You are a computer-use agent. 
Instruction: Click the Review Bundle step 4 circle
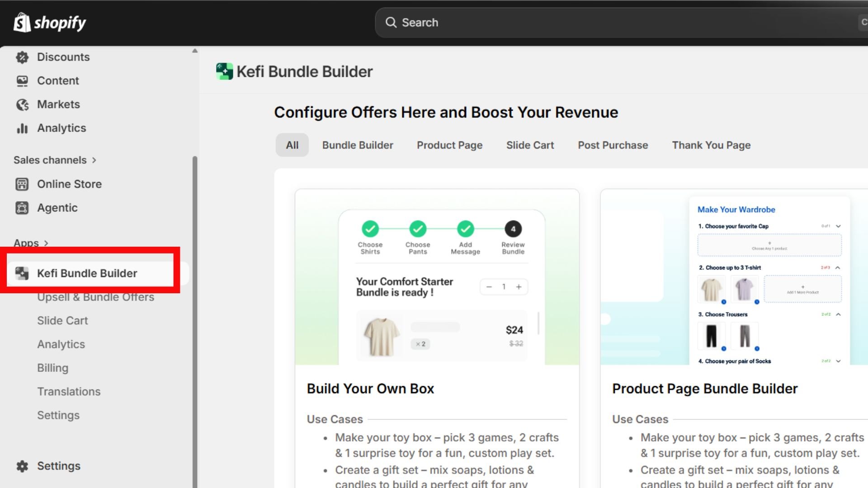(x=513, y=229)
